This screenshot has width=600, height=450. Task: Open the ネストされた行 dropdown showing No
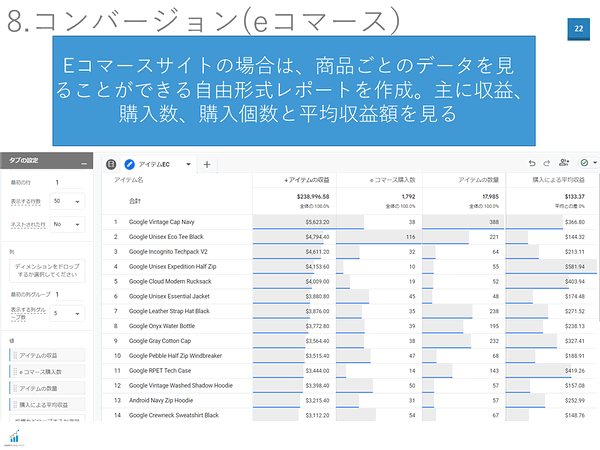(67, 224)
